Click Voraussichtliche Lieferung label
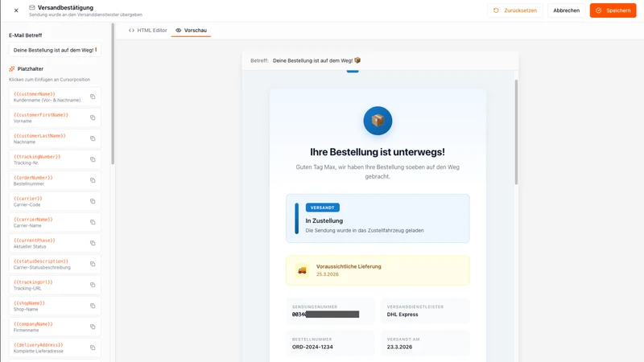 349,266
